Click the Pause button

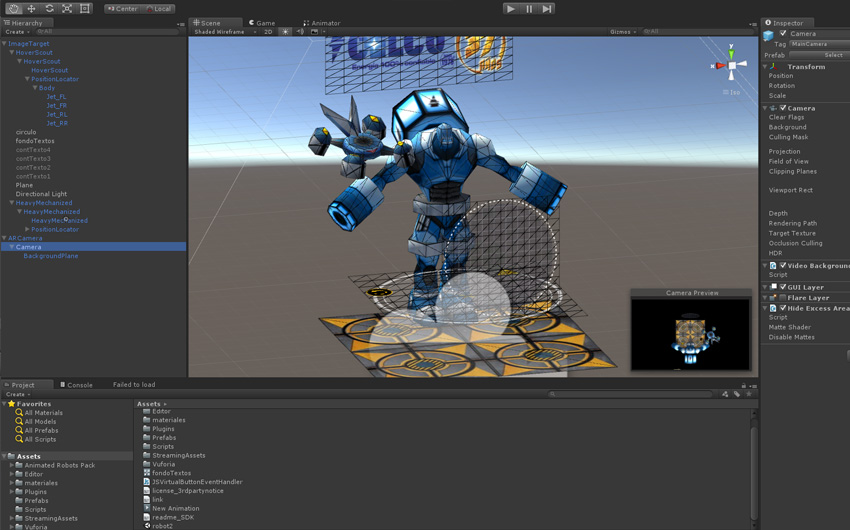[529, 8]
